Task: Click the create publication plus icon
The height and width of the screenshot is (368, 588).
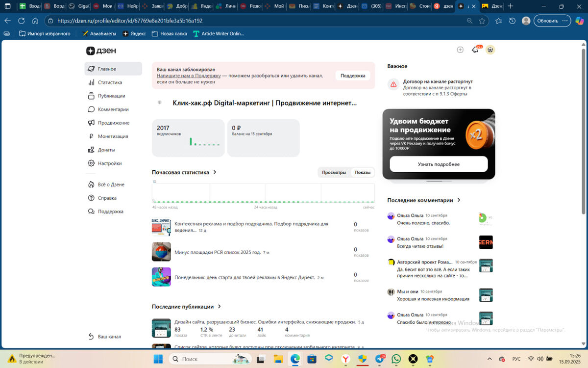Action: tap(460, 50)
